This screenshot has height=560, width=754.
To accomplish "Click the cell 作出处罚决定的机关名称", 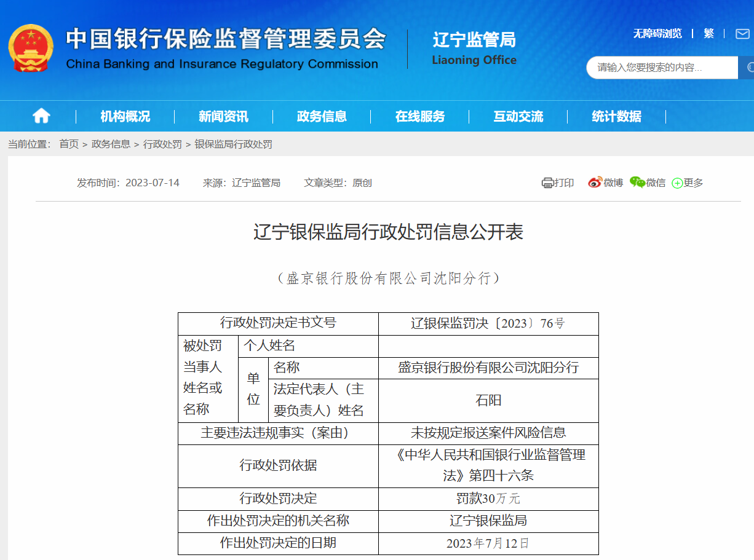I will point(278,521).
